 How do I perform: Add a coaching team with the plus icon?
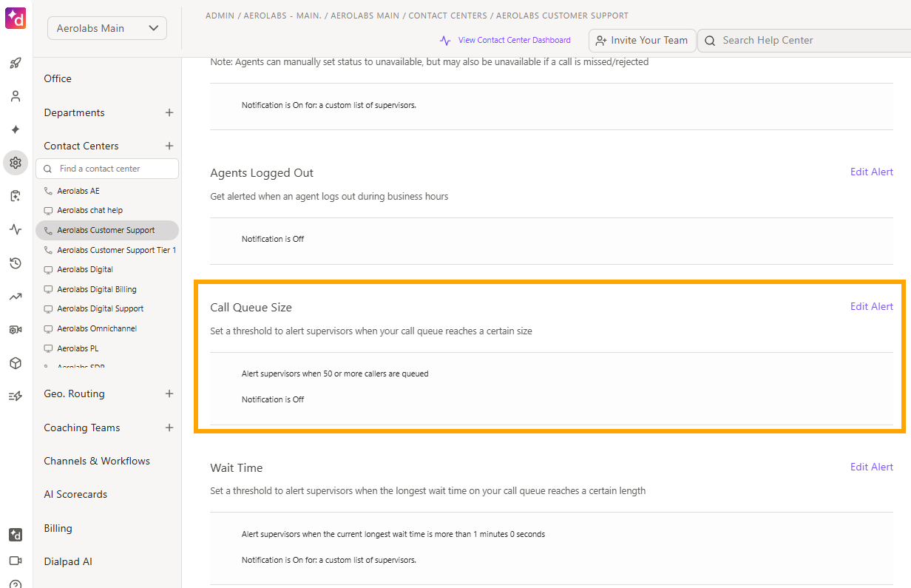click(x=169, y=428)
